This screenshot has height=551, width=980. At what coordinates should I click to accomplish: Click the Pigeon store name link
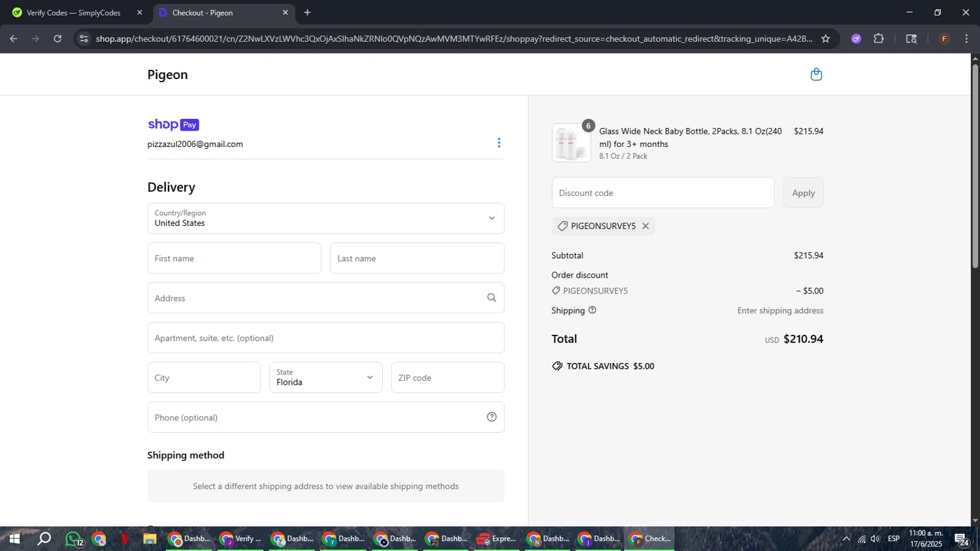tap(167, 74)
